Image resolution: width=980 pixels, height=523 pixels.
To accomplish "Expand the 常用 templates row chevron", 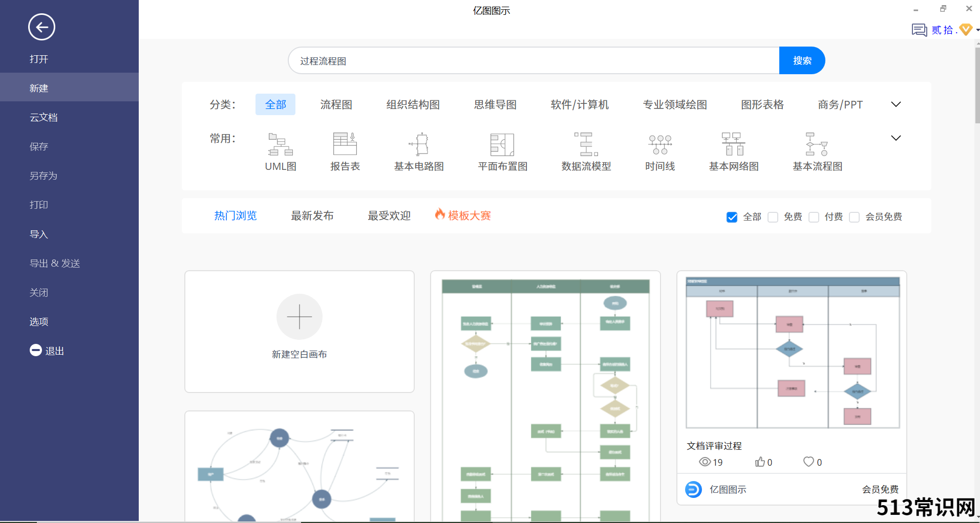I will (x=896, y=138).
